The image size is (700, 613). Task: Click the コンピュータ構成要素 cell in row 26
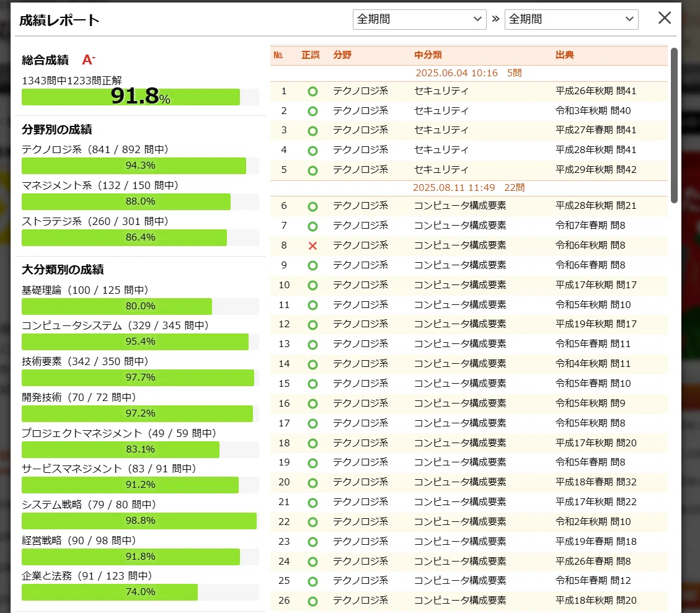pos(460,601)
